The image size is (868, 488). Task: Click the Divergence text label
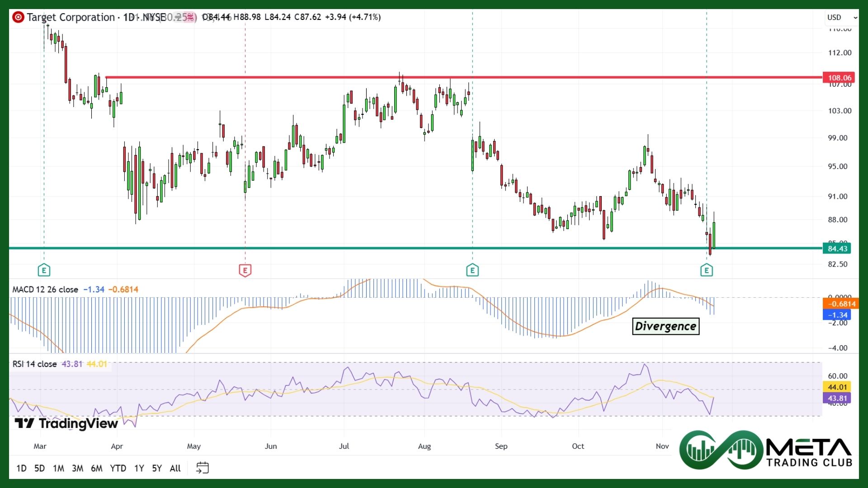(x=665, y=326)
